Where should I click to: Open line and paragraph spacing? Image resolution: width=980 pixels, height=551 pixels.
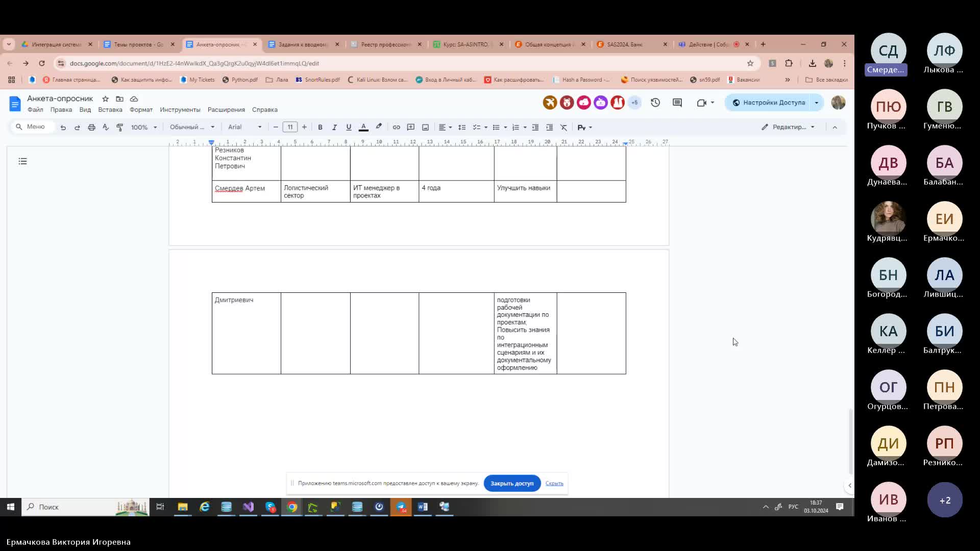point(462,128)
